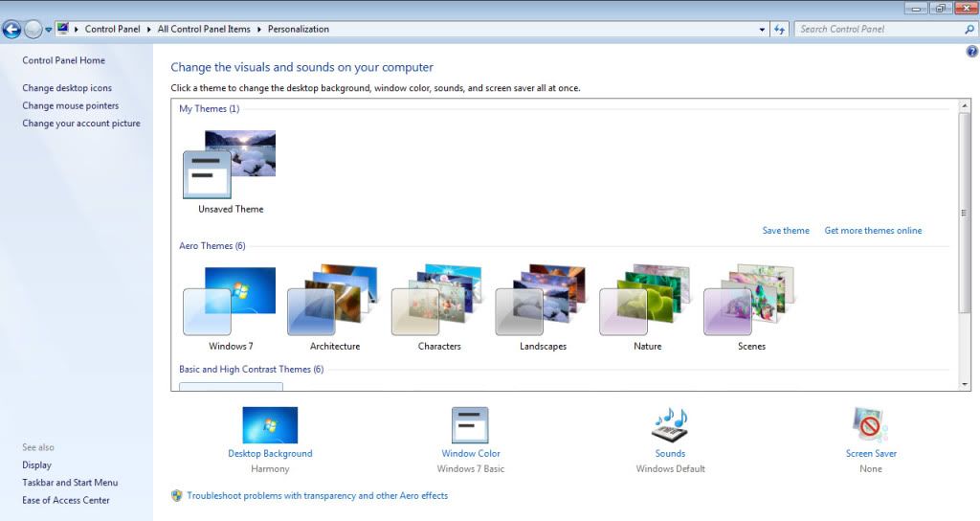This screenshot has height=521, width=980.
Task: Click the Save theme link
Action: [786, 231]
